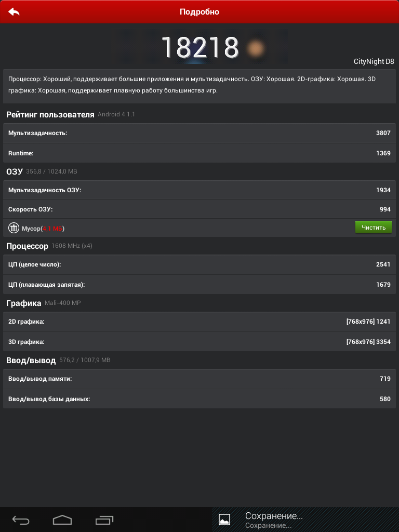Select the Runtime score row
The image size is (399, 532).
click(x=199, y=153)
